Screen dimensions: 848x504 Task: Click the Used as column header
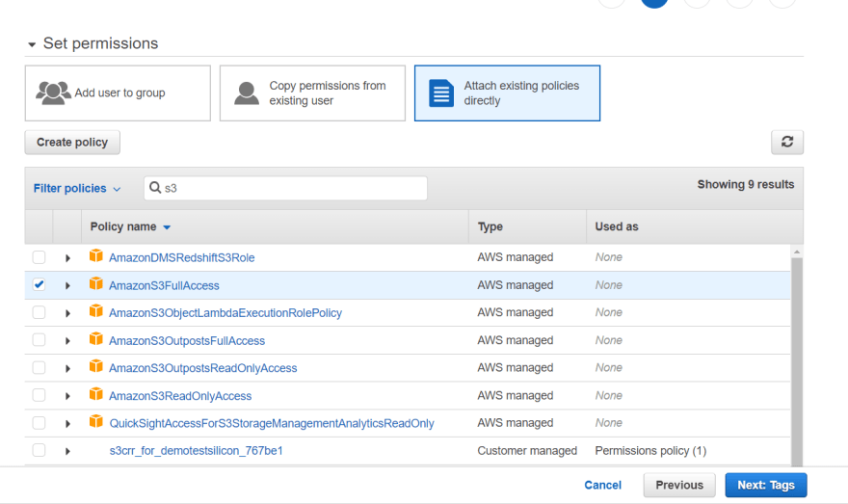(617, 226)
